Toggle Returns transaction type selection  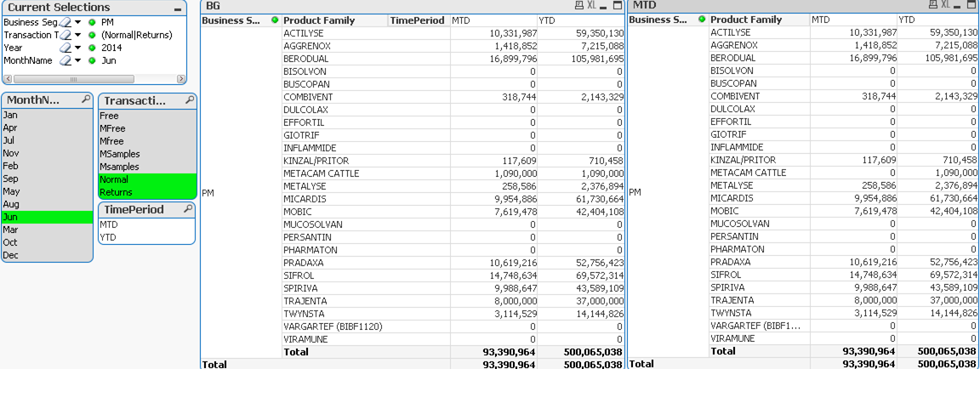147,192
